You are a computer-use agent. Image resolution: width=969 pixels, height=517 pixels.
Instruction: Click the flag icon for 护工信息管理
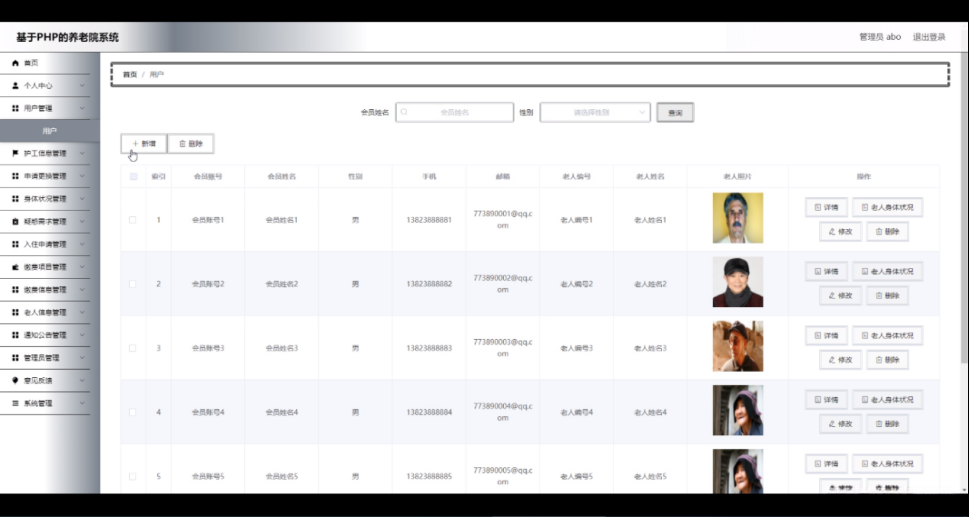[x=15, y=153]
